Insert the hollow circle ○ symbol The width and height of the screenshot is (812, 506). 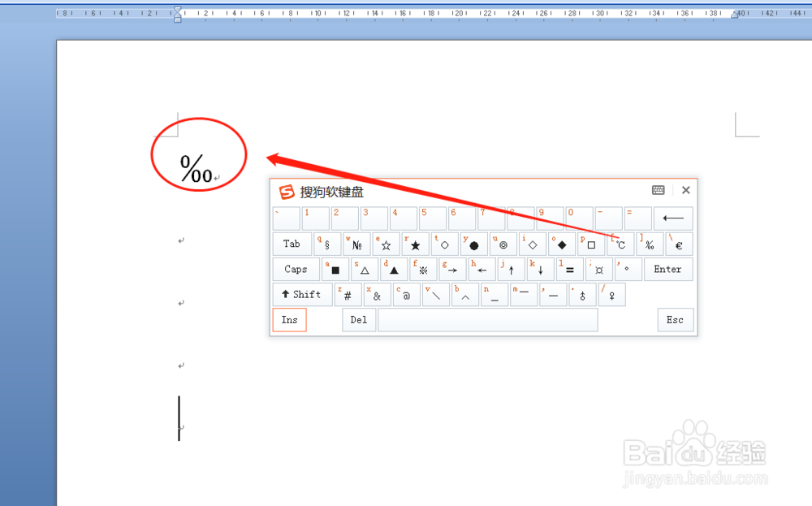(x=445, y=244)
